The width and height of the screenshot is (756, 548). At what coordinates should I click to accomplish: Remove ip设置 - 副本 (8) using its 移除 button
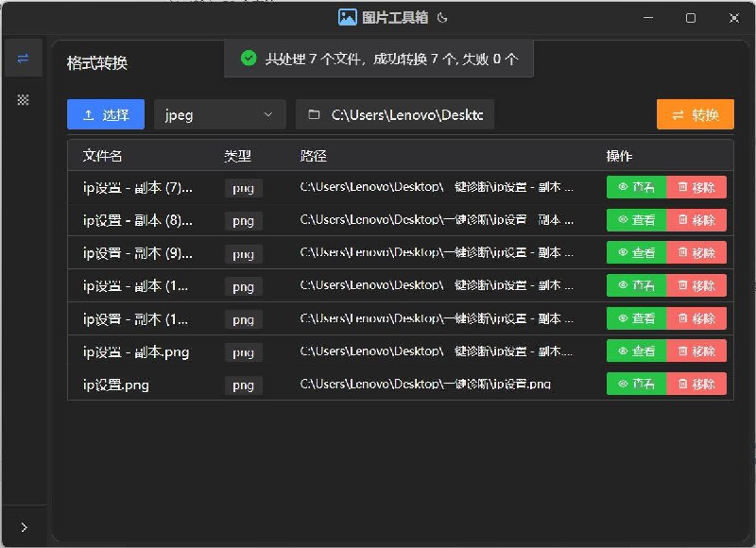click(x=698, y=220)
